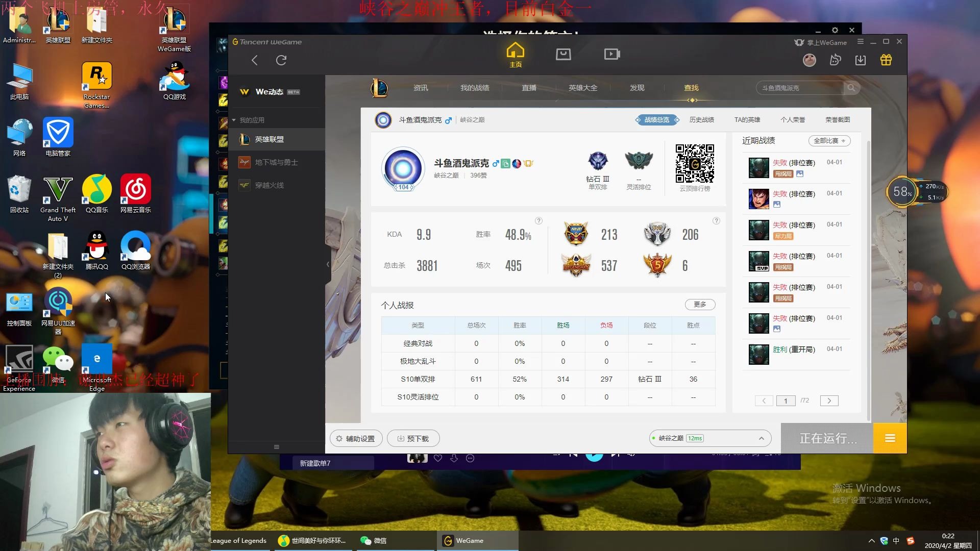Screen dimensions: 980x551
Task: Click 更多 button in 个人战报 section
Action: [x=699, y=304]
